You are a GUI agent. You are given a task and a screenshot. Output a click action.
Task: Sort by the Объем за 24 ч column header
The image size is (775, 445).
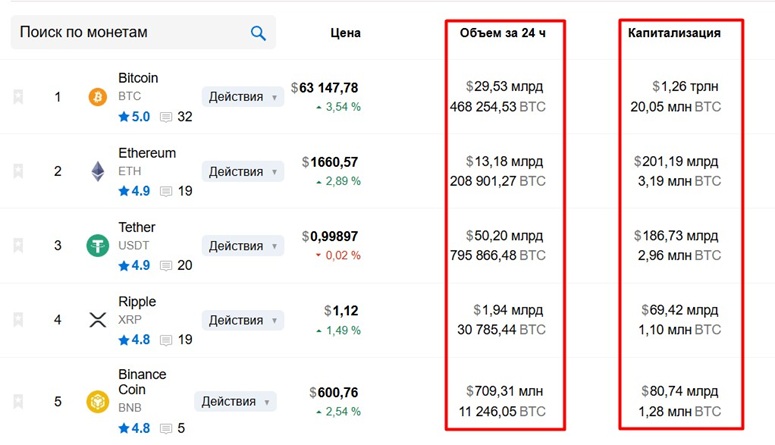(x=503, y=33)
